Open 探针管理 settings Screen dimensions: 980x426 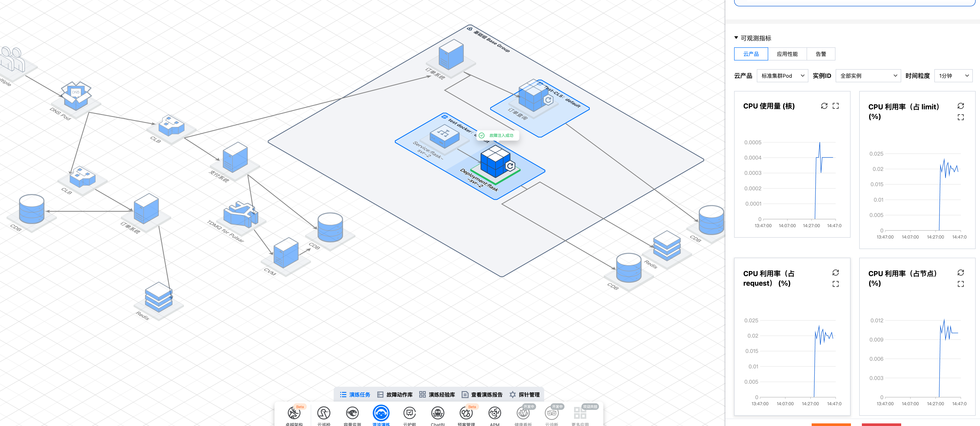525,395
